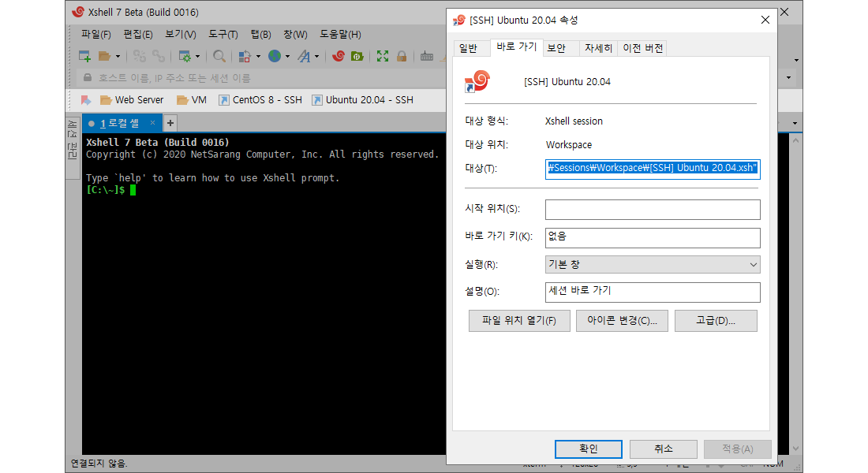This screenshot has width=868, height=473.
Task: Switch to the 바로 가기 tab
Action: tap(517, 47)
